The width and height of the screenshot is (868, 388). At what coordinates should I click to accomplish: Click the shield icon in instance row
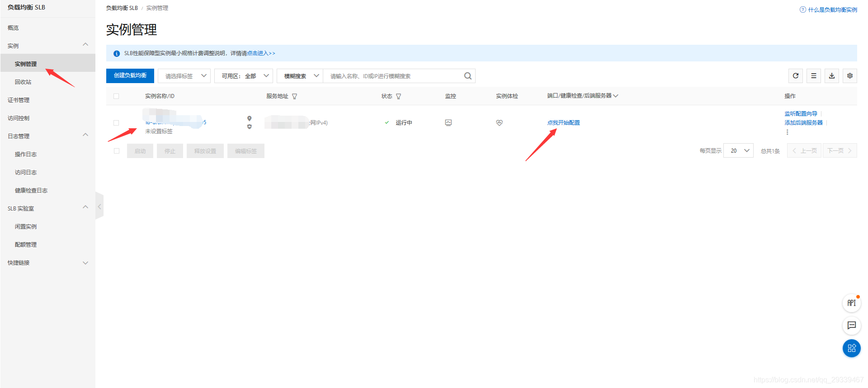pos(249,126)
